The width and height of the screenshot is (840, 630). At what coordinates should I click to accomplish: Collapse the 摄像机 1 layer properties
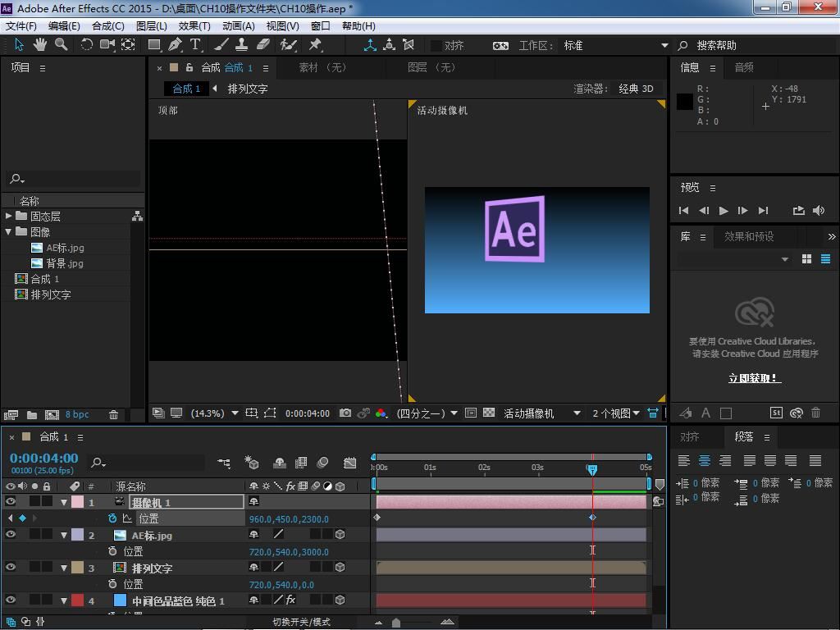tap(64, 503)
